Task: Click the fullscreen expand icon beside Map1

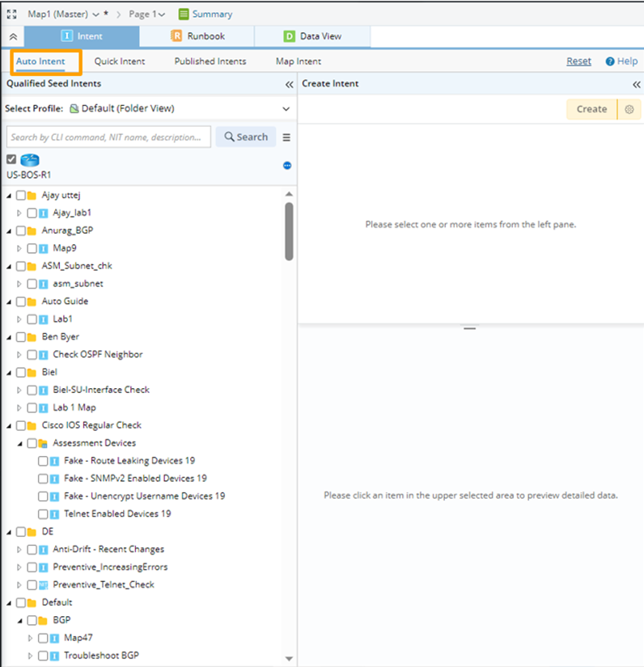Action: tap(11, 14)
